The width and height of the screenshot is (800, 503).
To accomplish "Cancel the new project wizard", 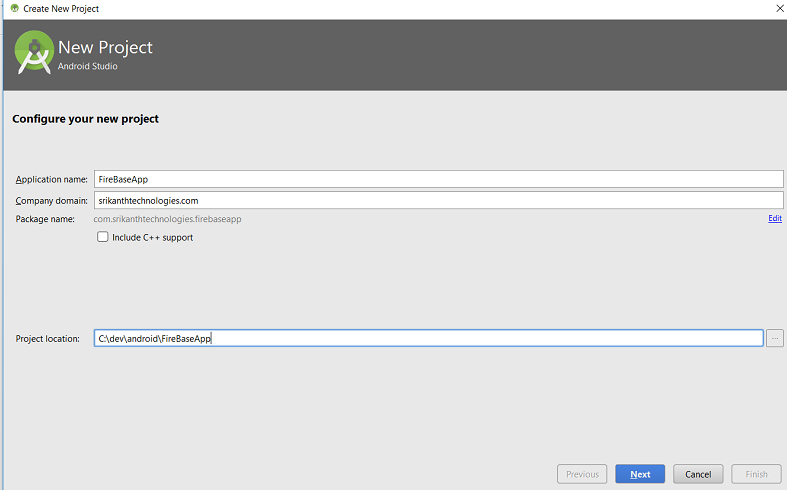I will click(x=697, y=474).
